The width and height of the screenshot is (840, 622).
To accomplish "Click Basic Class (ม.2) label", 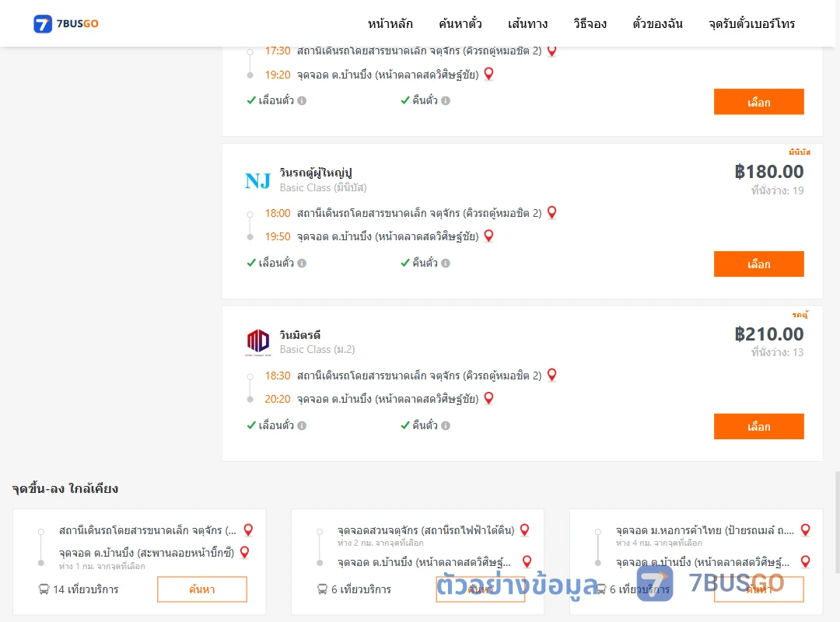I will pyautogui.click(x=317, y=349).
